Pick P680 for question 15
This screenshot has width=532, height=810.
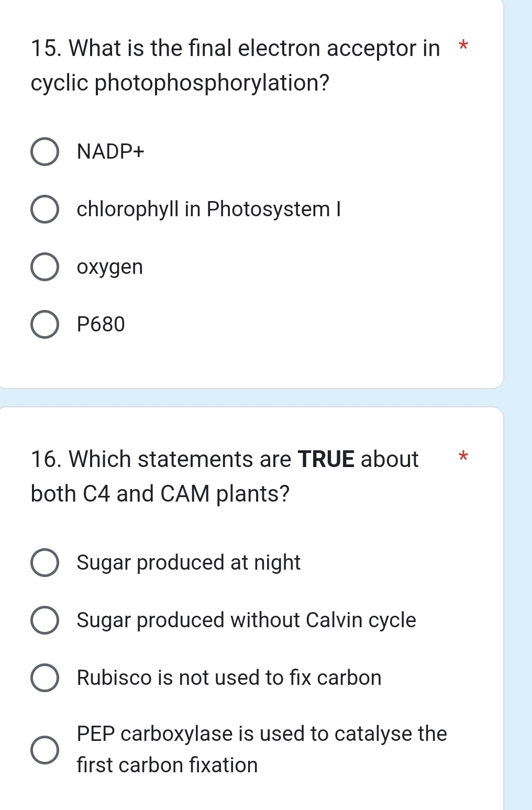[x=46, y=325]
